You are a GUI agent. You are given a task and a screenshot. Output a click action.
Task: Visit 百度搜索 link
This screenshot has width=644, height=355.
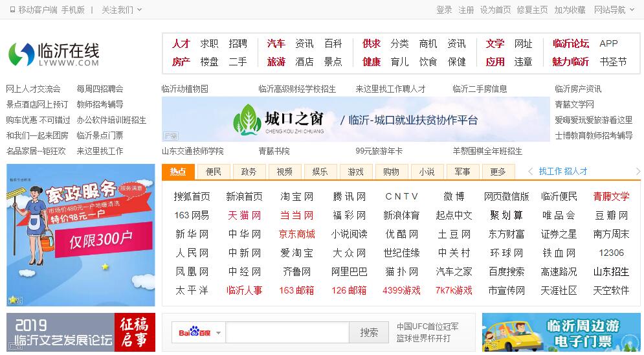pyautogui.click(x=506, y=271)
